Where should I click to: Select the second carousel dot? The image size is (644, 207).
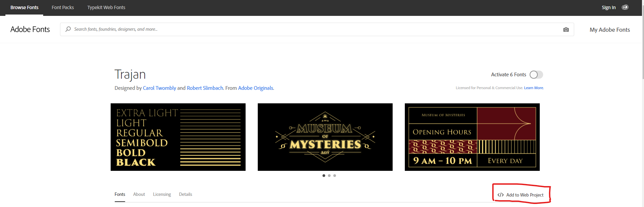[329, 176]
